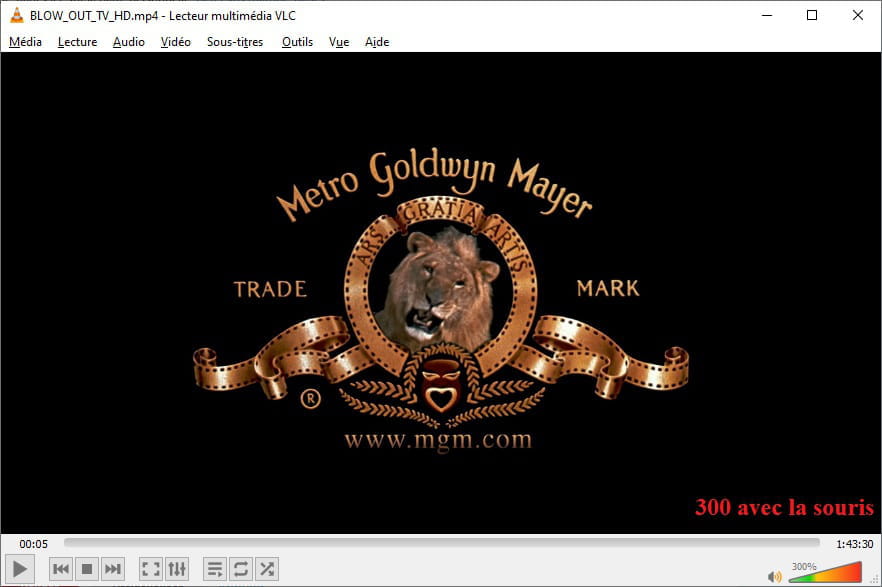Screen dimensions: 882x587
Task: Open the Aide menu
Action: pyautogui.click(x=377, y=42)
